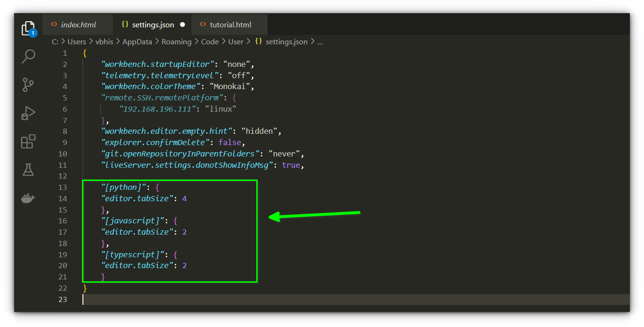Open the Testing flask icon

coord(28,170)
